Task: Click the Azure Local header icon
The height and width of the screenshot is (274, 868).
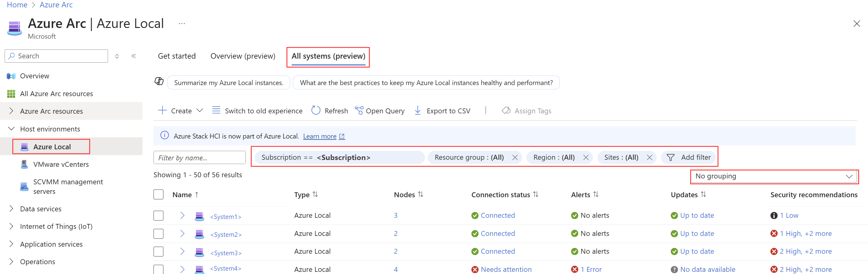Action: pyautogui.click(x=14, y=28)
